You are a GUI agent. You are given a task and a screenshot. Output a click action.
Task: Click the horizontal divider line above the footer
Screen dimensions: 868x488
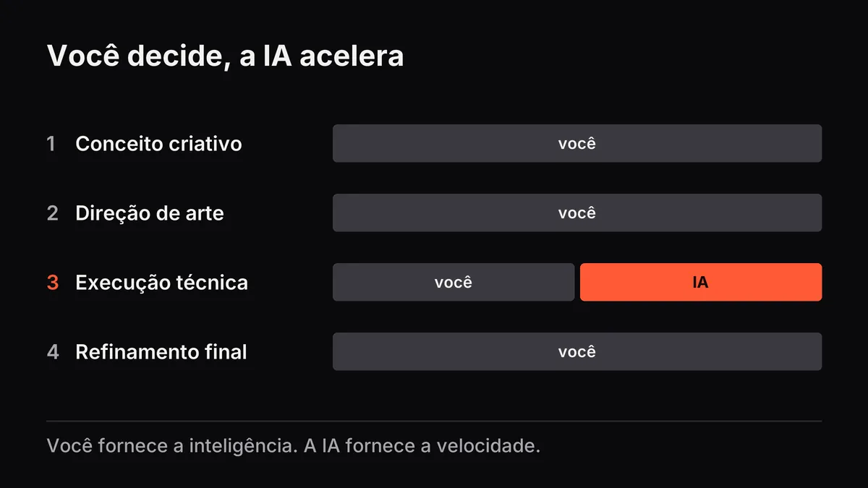tap(434, 421)
